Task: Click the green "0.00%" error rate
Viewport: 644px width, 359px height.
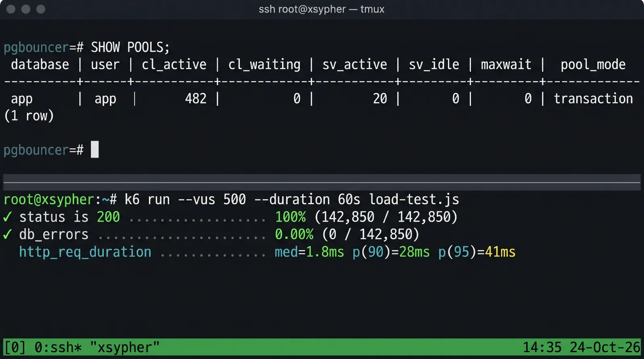Action: pyautogui.click(x=294, y=234)
